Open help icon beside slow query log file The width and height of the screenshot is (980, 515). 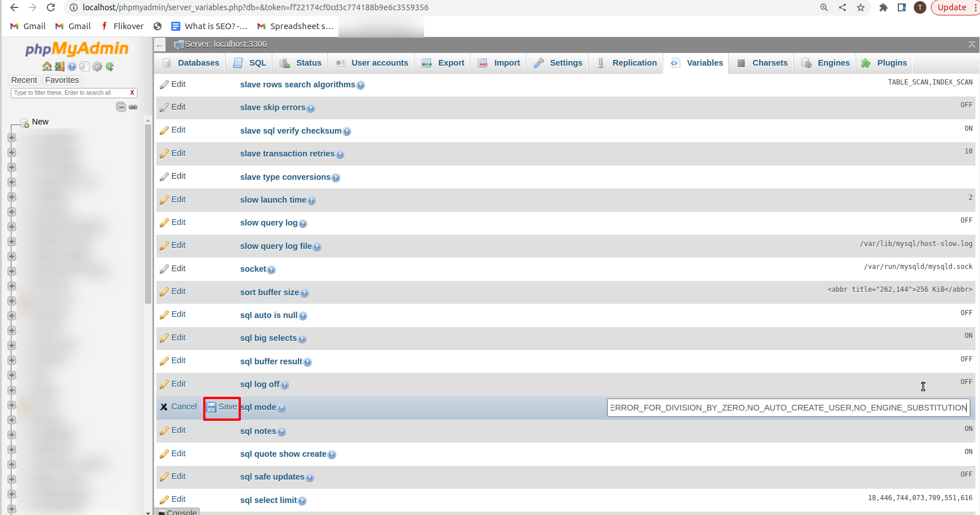pyautogui.click(x=317, y=247)
